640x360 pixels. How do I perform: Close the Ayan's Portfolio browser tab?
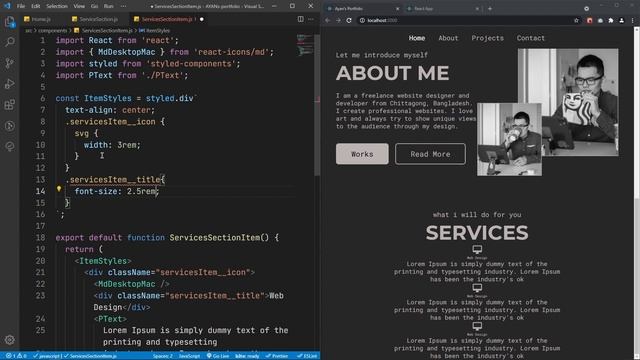[398, 9]
